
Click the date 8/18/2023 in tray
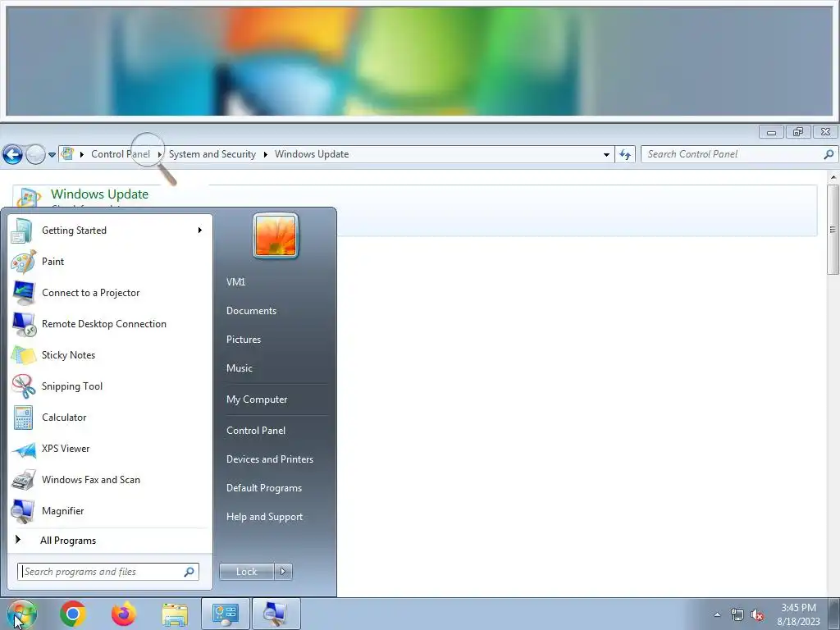pos(798,622)
